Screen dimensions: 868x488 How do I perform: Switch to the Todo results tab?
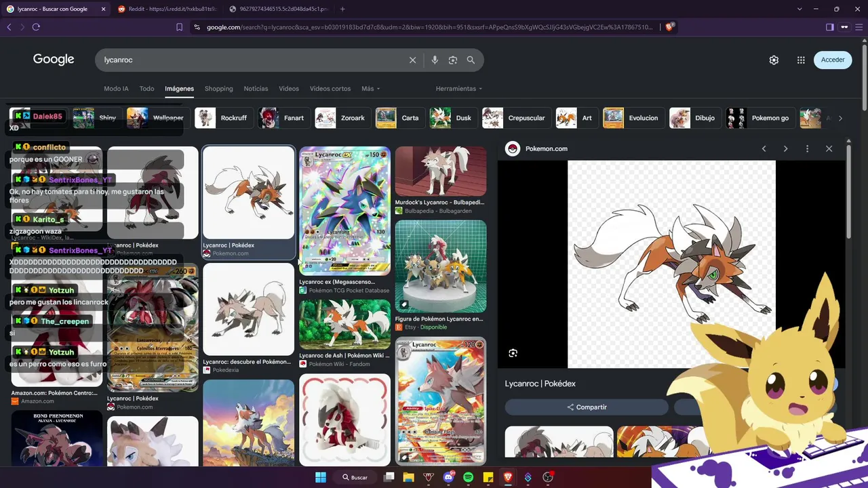point(146,89)
